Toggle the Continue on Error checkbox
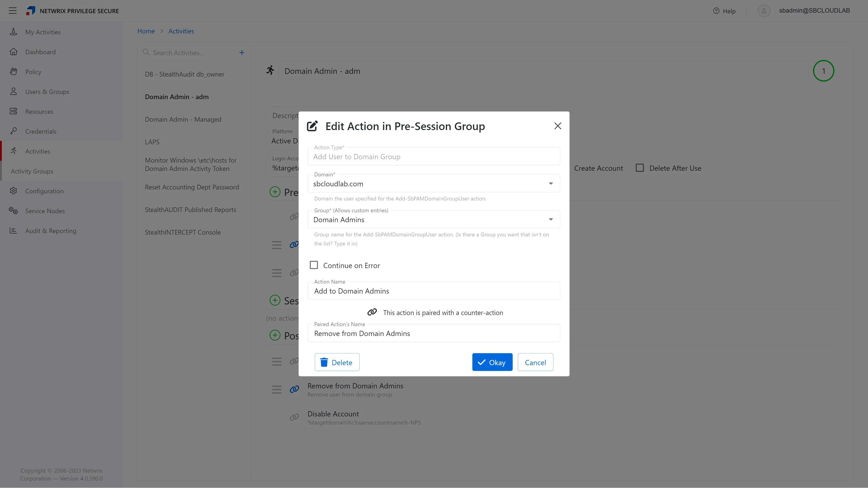The image size is (868, 488). pos(314,265)
